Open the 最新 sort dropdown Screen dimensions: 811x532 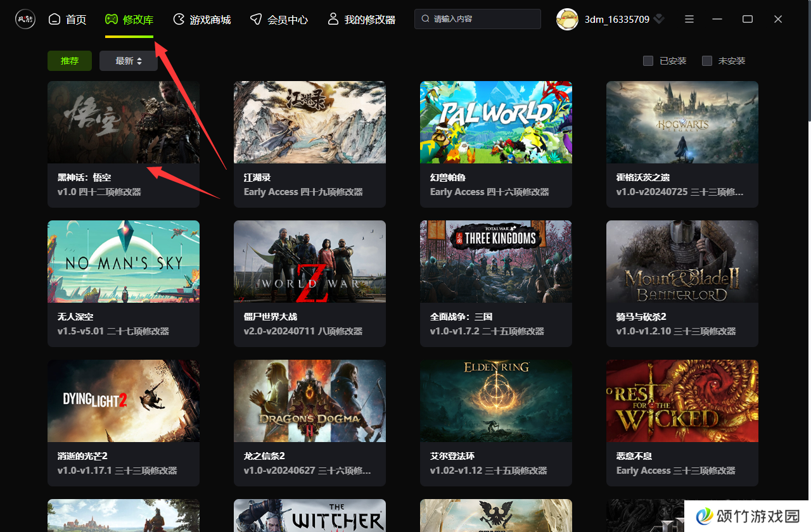pyautogui.click(x=129, y=61)
